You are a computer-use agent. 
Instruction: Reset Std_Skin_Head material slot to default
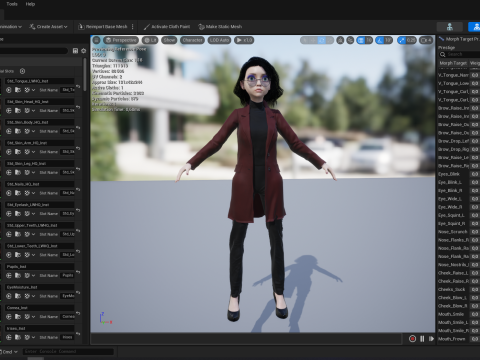tap(78, 107)
